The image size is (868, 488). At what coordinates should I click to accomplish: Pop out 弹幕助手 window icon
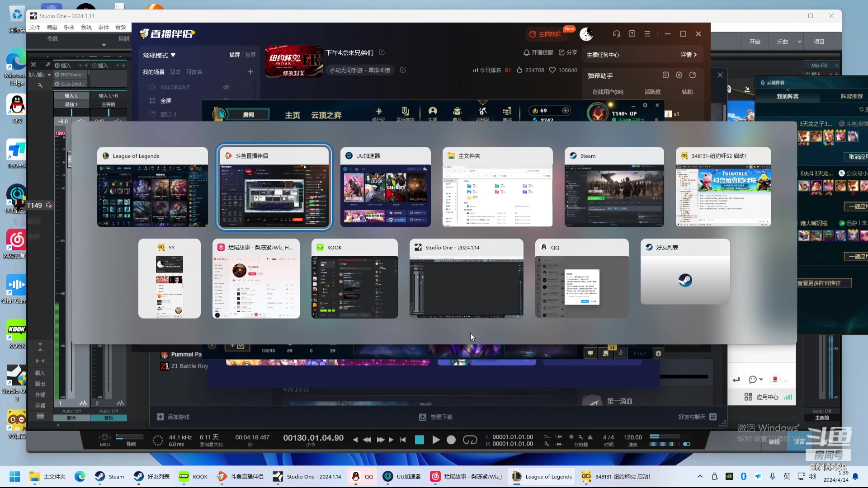pos(693,75)
